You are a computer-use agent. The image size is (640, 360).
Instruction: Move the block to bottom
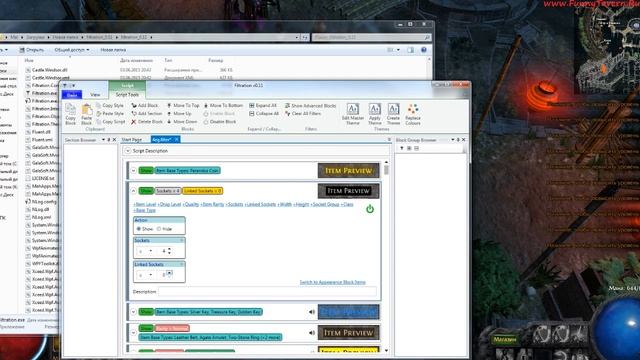pos(223,105)
